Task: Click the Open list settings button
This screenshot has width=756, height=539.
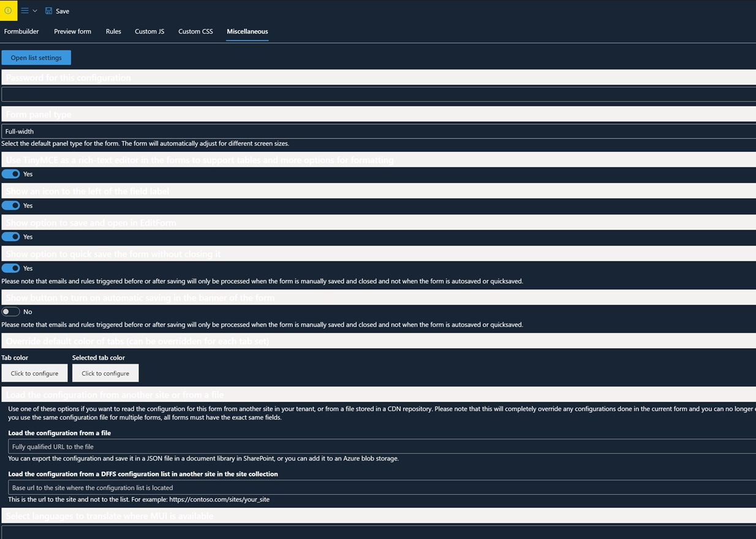Action: [x=36, y=58]
